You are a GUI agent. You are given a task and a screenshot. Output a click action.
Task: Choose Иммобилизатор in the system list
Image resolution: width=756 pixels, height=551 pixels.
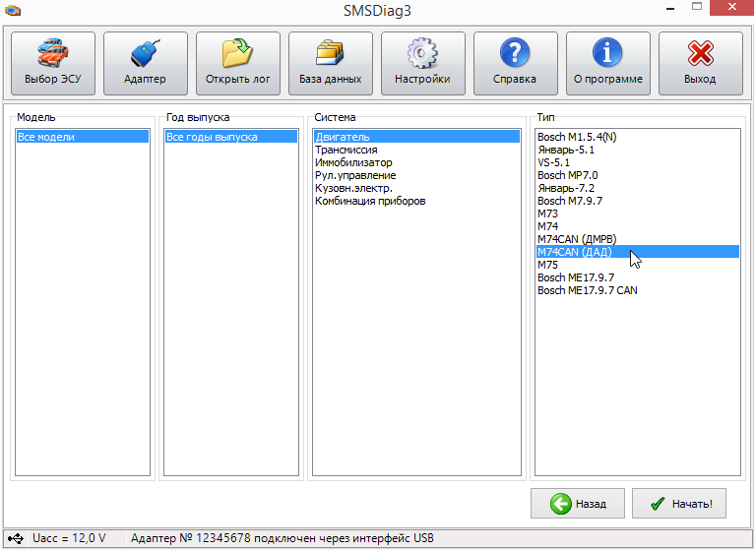353,162
